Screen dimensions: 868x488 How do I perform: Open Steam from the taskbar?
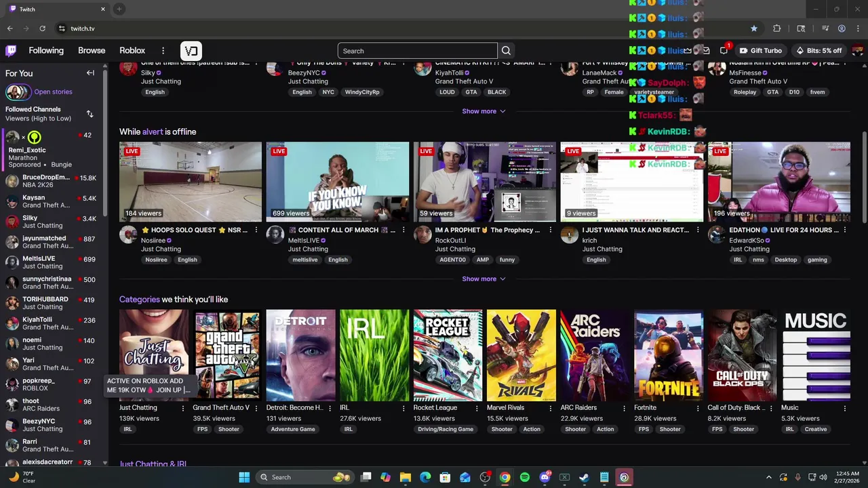click(584, 477)
